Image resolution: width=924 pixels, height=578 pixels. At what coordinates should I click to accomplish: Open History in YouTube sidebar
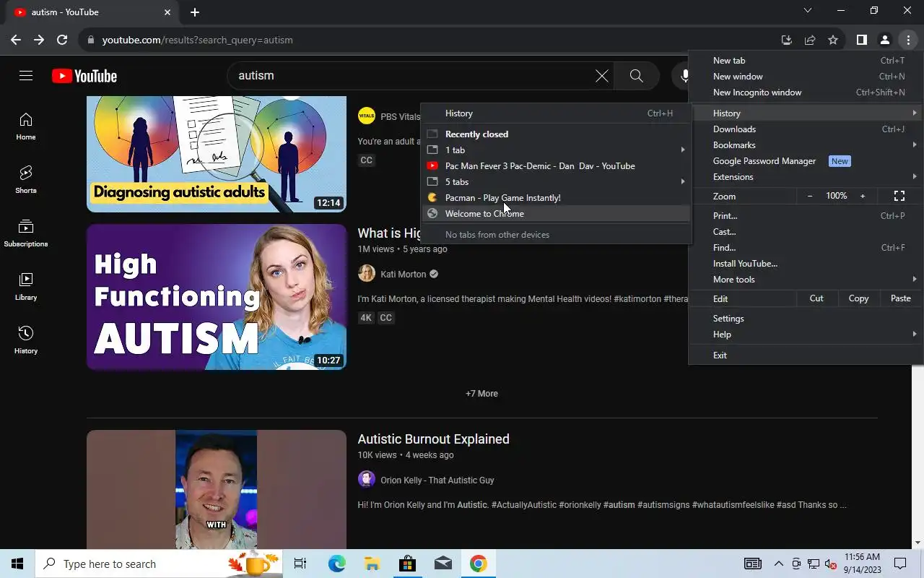tap(26, 340)
